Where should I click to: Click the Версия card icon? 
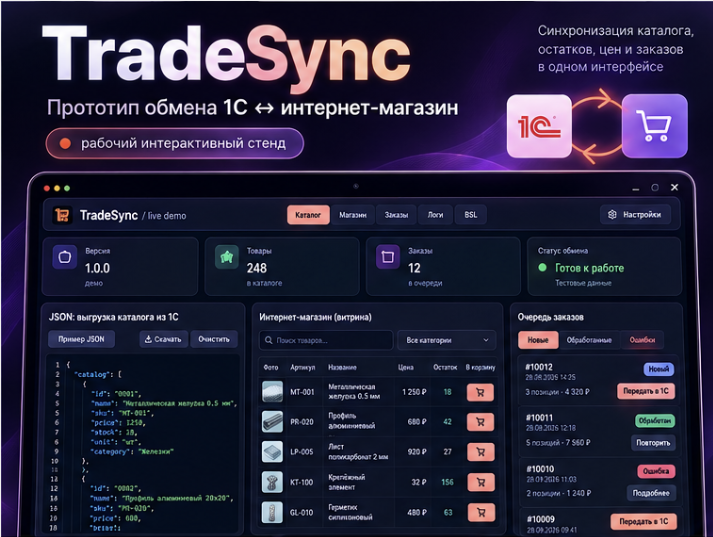click(65, 257)
